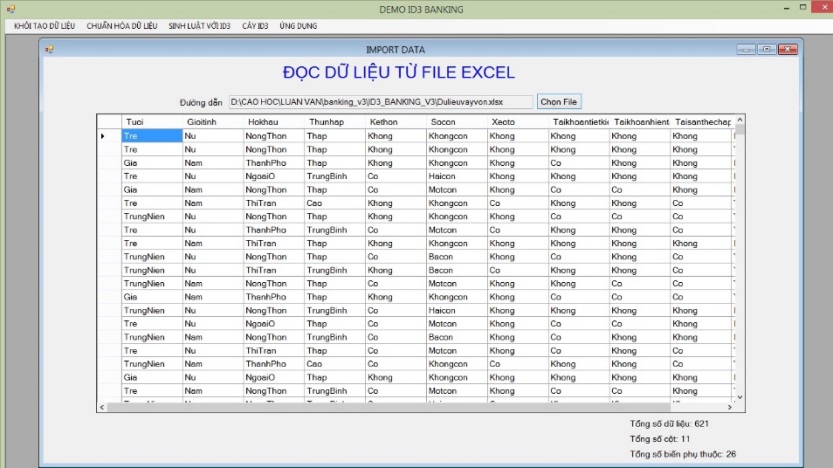Open the ỨNG DỤNG menu
This screenshot has height=468, width=833.
pyautogui.click(x=298, y=26)
